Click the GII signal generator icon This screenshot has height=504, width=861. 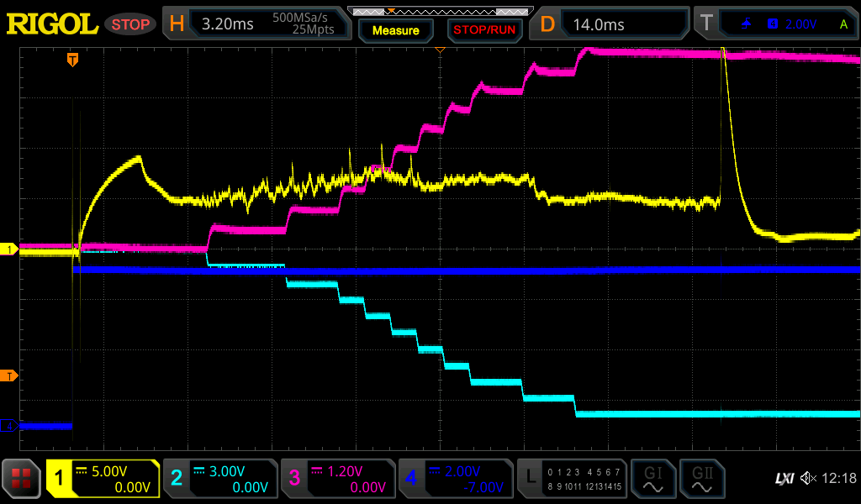(702, 480)
